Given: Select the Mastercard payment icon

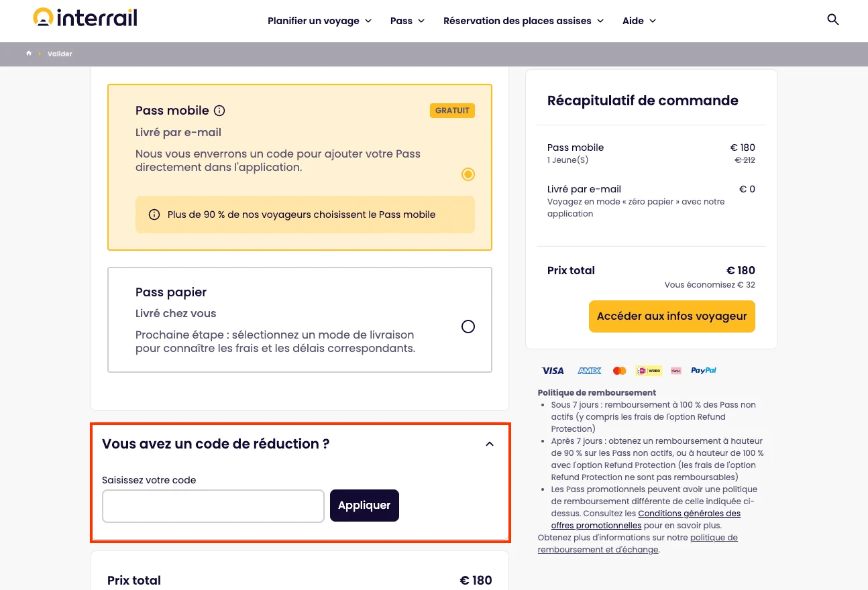Looking at the screenshot, I should pos(619,370).
